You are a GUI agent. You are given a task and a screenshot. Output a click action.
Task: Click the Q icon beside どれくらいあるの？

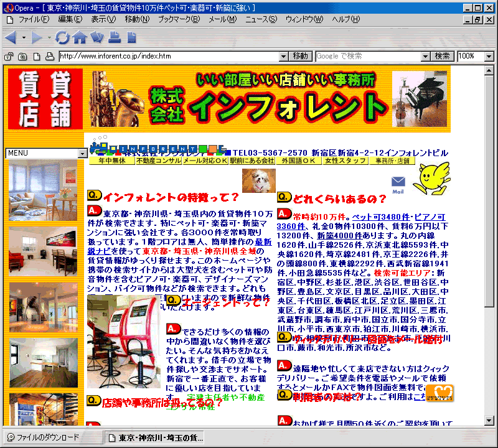pos(284,197)
